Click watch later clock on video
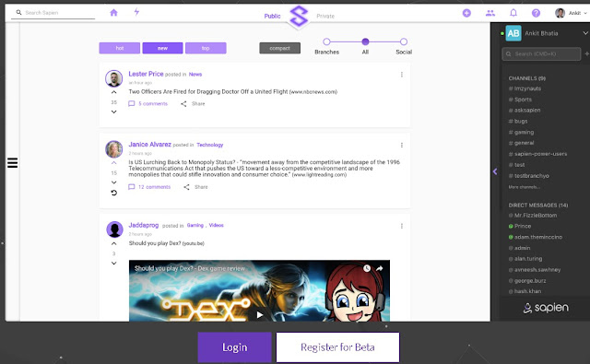This screenshot has width=590, height=364. (367, 268)
